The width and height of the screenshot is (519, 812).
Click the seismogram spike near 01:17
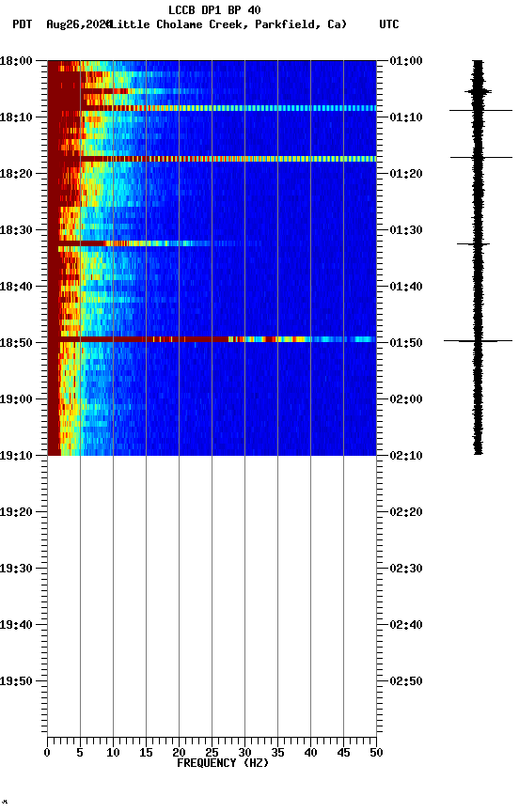click(x=481, y=158)
